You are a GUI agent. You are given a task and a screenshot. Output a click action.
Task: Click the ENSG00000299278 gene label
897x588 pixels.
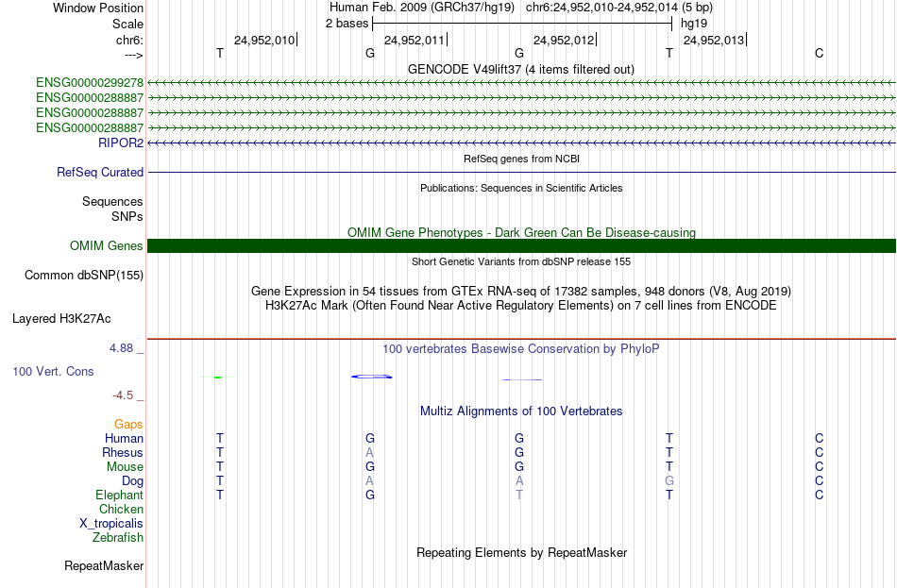(x=90, y=82)
